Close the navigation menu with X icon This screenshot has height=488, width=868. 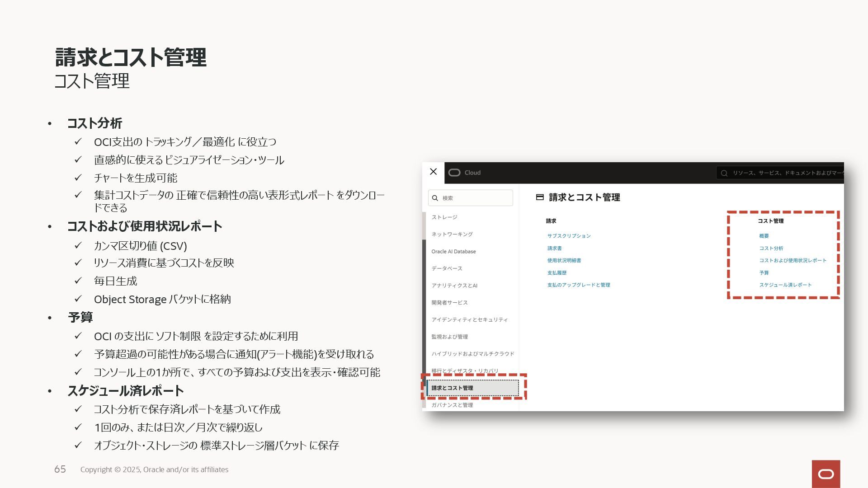433,172
